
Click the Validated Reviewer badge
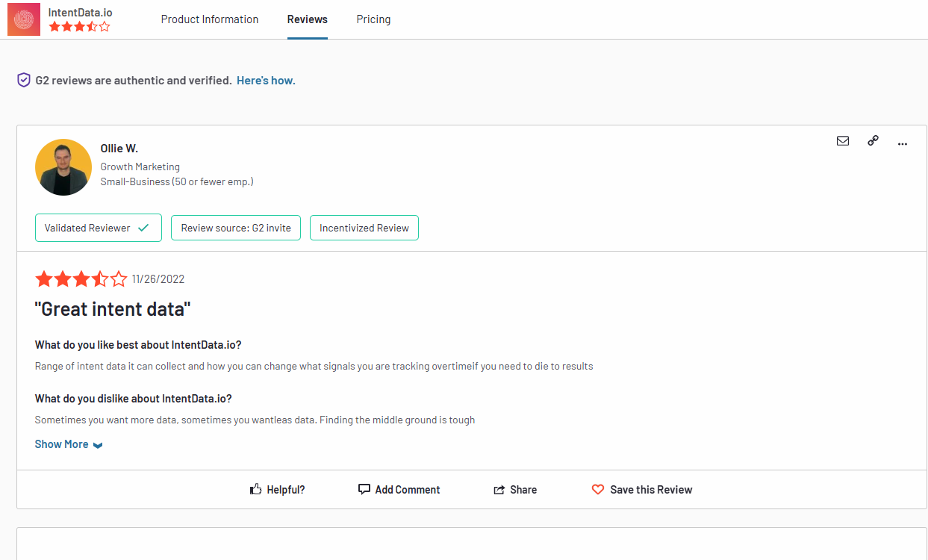99,228
